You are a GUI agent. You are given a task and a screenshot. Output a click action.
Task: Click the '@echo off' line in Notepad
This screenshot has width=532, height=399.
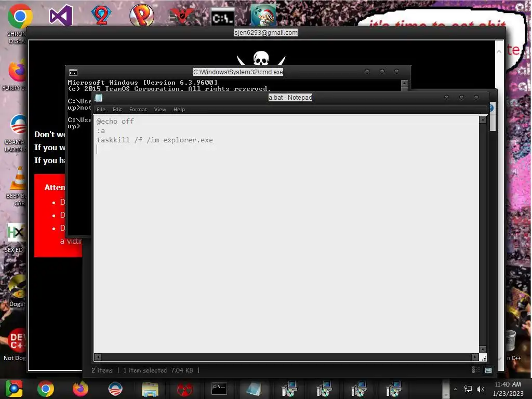115,121
